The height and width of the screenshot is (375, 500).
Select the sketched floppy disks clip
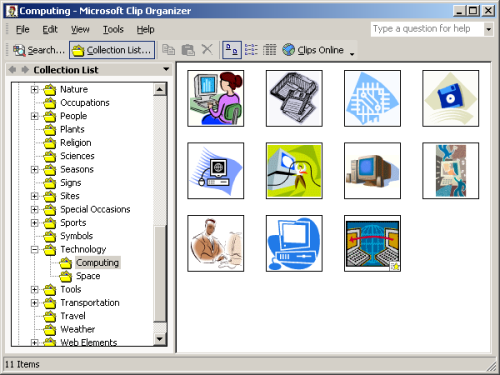294,98
